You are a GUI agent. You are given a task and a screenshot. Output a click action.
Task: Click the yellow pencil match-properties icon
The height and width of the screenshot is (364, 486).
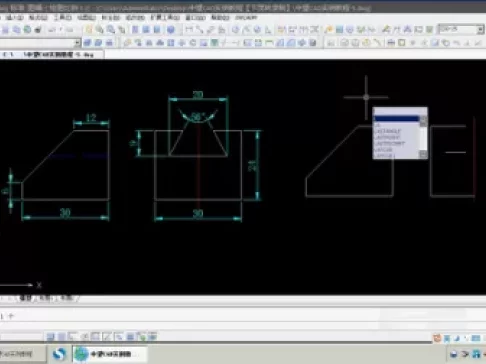[x=328, y=30]
